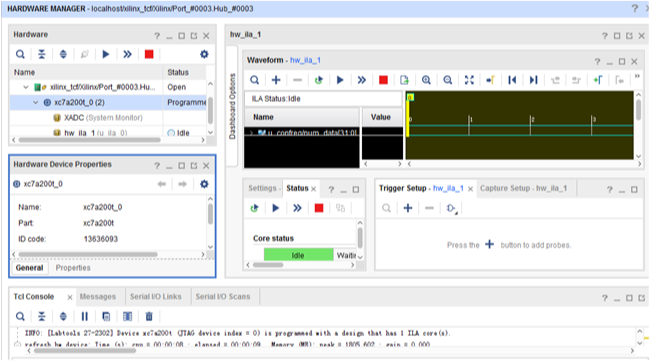Zoom out on the waveform
This screenshot has width=651, height=362.
pos(448,80)
